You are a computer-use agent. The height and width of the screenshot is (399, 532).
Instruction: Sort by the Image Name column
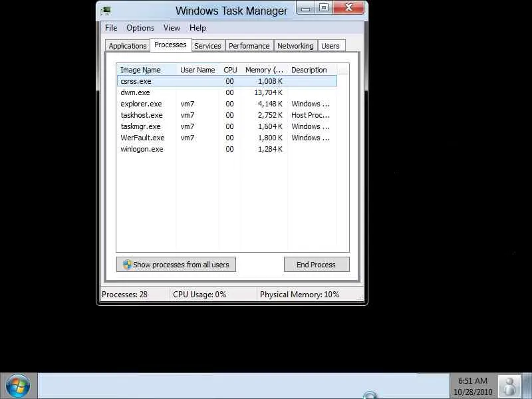(146, 70)
